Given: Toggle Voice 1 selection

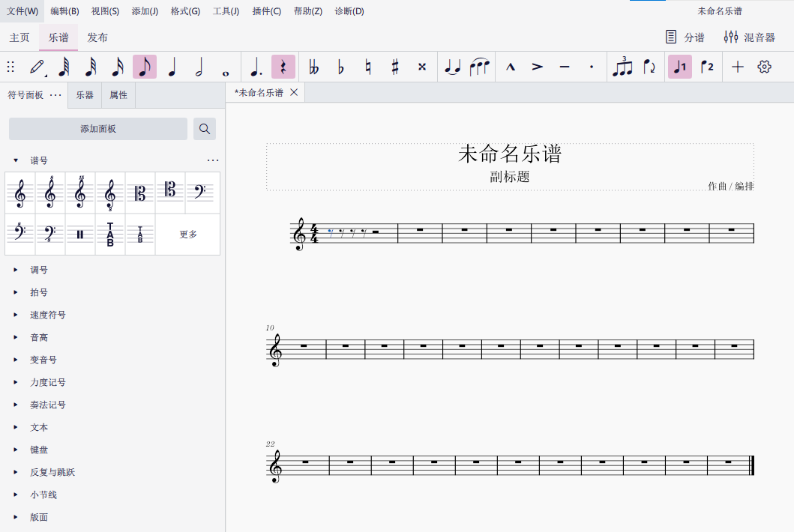Looking at the screenshot, I should pyautogui.click(x=679, y=66).
